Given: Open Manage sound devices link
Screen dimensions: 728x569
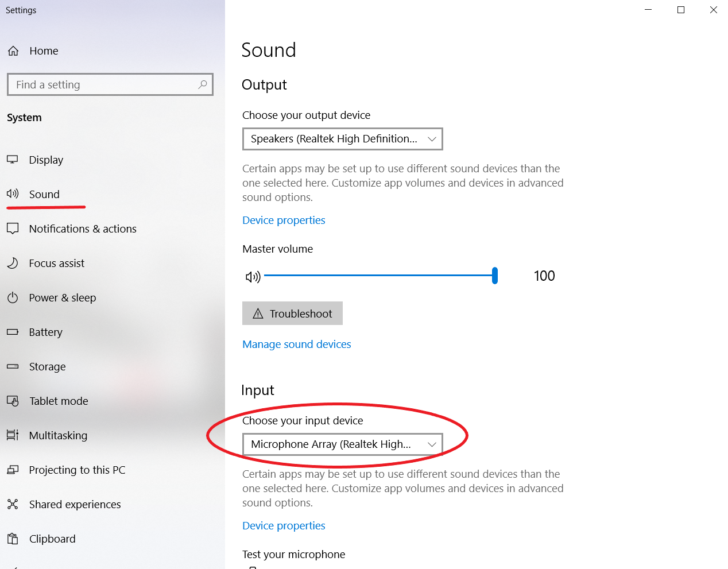Looking at the screenshot, I should click(297, 345).
